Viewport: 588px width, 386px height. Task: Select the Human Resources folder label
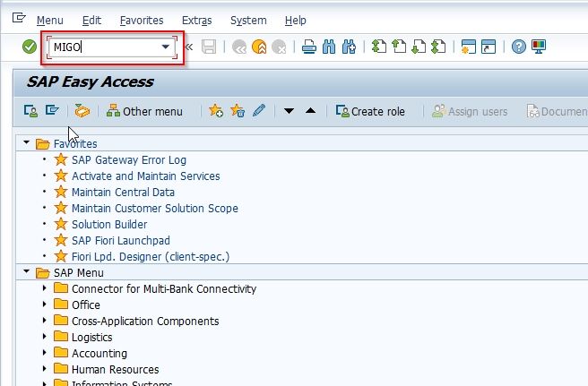coord(115,370)
